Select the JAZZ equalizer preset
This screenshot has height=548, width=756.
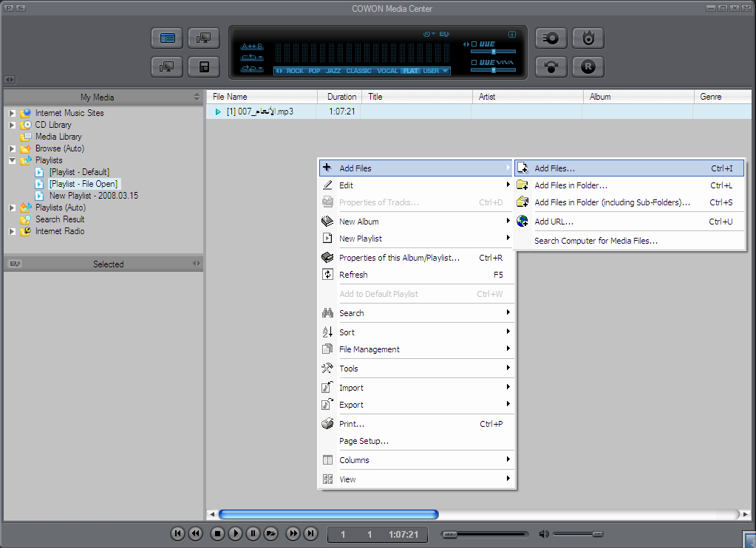(333, 71)
